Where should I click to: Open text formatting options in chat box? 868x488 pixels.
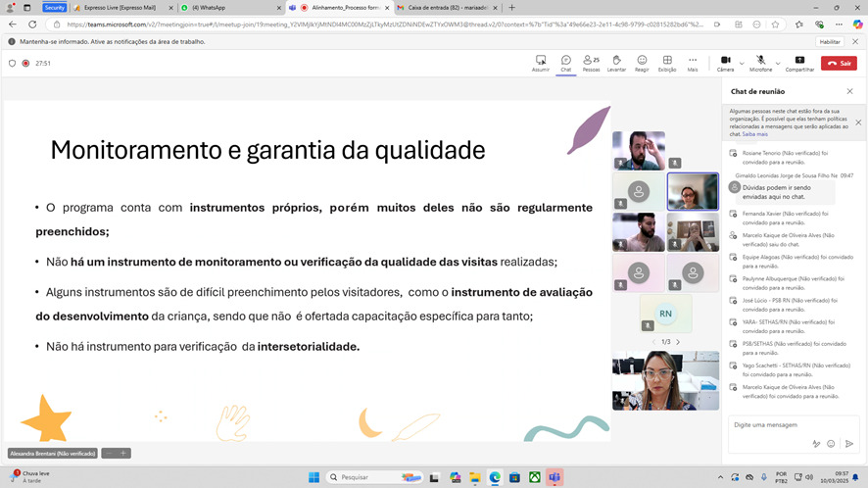(815, 444)
